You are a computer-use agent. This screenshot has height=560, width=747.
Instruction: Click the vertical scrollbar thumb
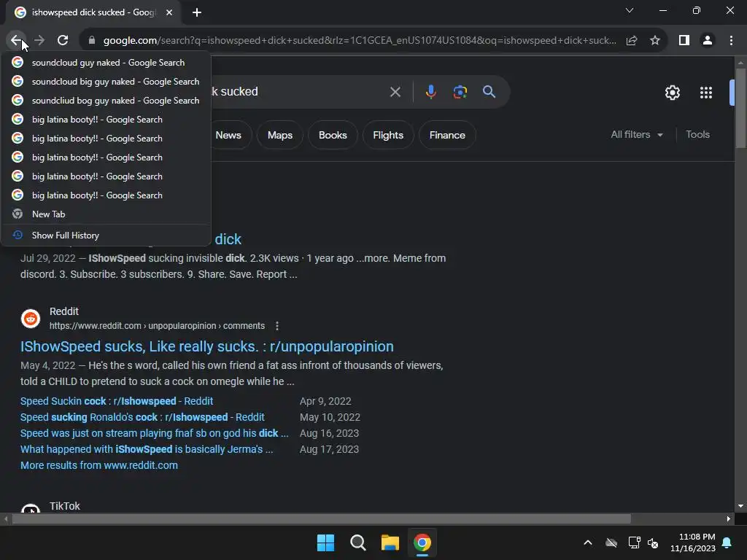[740, 108]
